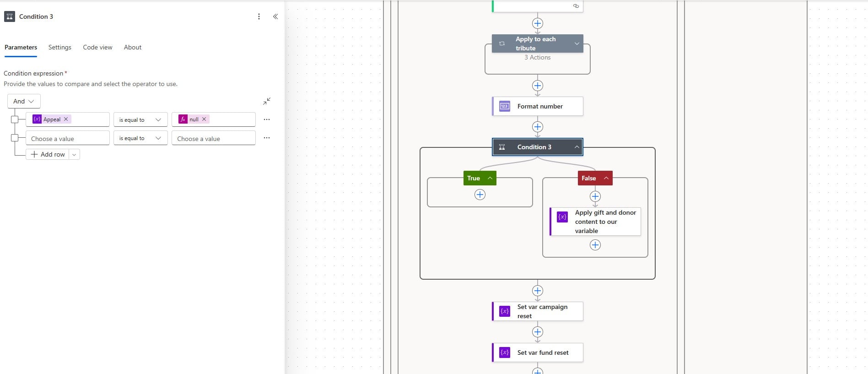Image resolution: width=868 pixels, height=374 pixels.
Task: Collapse the Condition 3 side panel
Action: [x=275, y=16]
